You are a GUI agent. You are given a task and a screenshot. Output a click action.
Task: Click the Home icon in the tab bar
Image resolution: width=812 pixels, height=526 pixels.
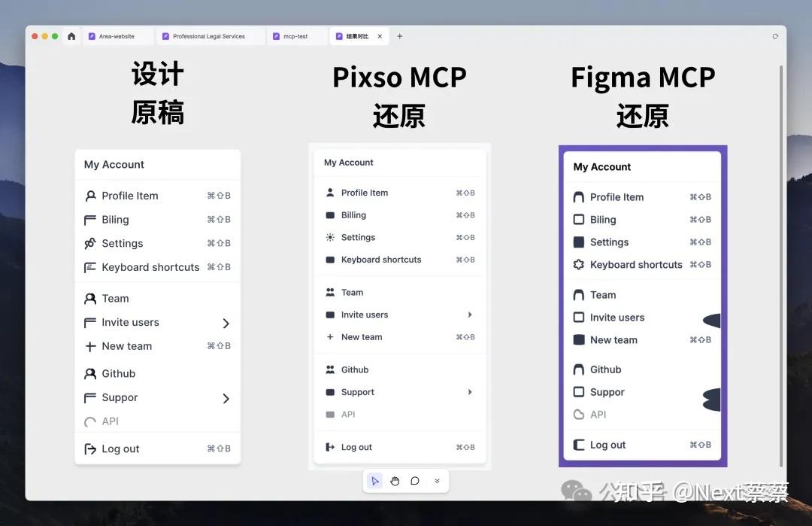click(71, 35)
